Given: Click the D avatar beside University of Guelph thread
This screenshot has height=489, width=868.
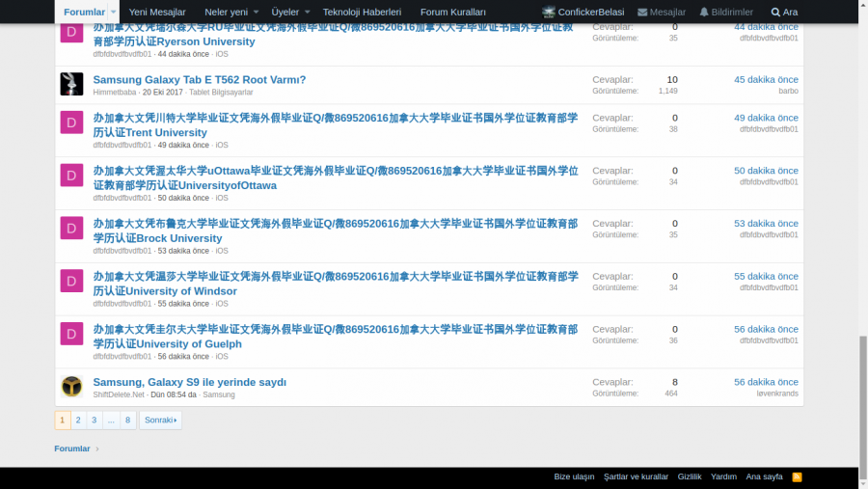Looking at the screenshot, I should [x=71, y=334].
